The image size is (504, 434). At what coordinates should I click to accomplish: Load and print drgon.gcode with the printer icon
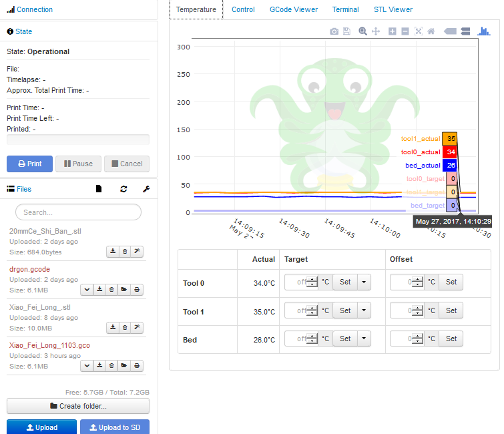tap(137, 289)
